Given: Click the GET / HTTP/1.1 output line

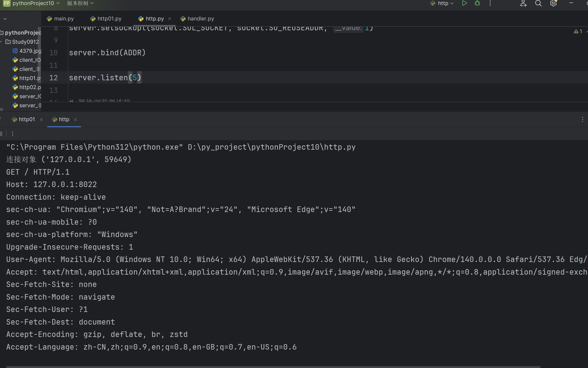Looking at the screenshot, I should pos(38,172).
